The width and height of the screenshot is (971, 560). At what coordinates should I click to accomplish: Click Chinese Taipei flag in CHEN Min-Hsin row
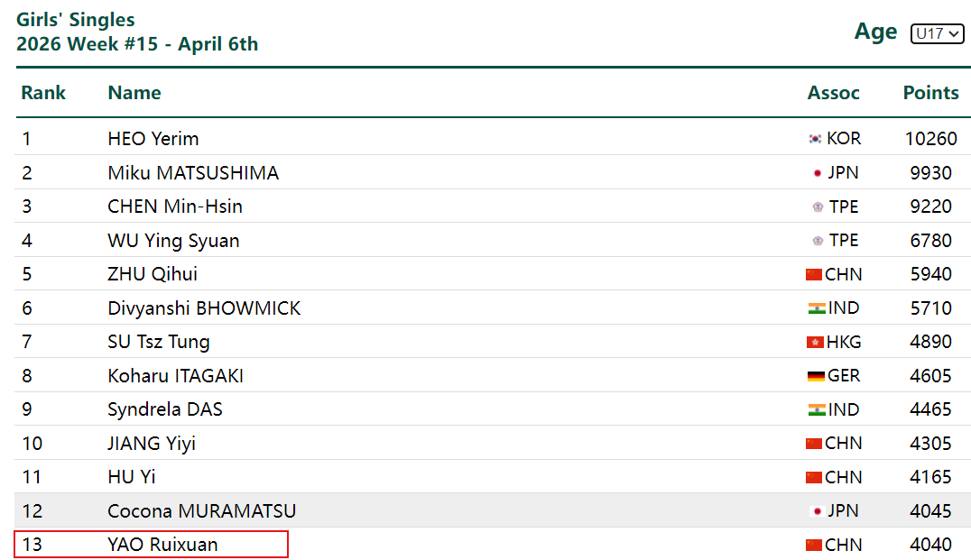818,207
